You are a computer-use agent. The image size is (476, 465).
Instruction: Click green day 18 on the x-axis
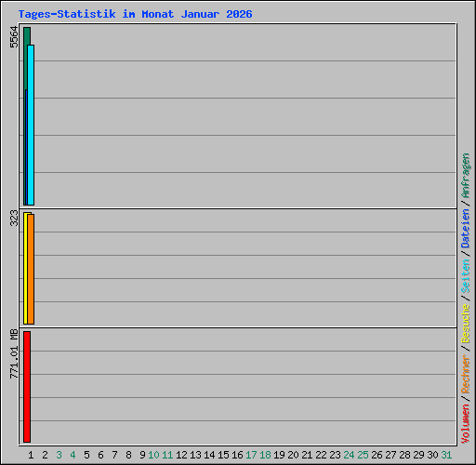[x=265, y=455]
